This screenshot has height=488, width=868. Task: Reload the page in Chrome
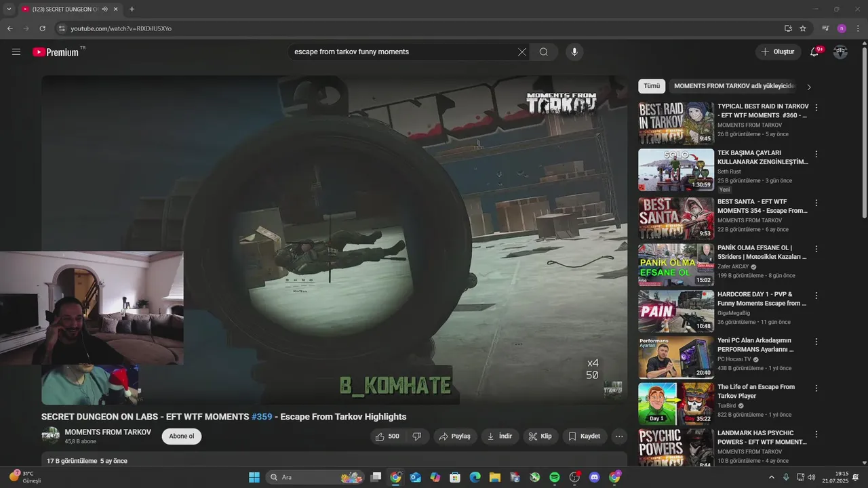[42, 28]
